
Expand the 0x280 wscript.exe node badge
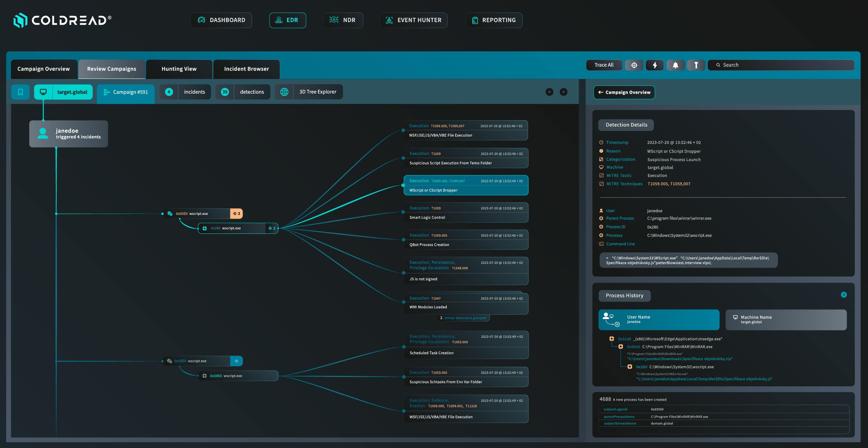272,228
